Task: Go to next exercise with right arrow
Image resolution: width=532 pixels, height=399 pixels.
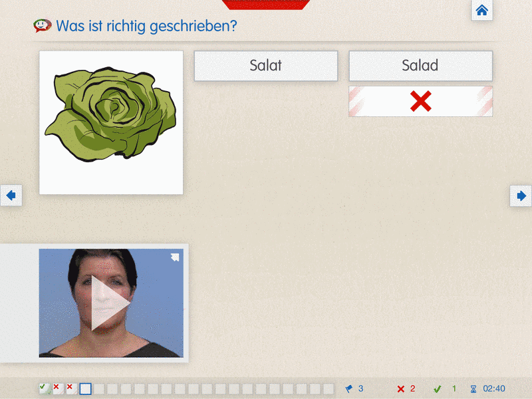Action: click(521, 196)
